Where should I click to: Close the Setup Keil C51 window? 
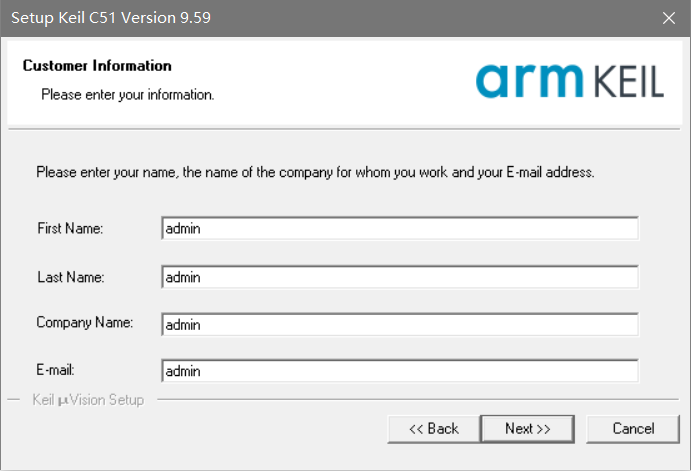pyautogui.click(x=669, y=18)
